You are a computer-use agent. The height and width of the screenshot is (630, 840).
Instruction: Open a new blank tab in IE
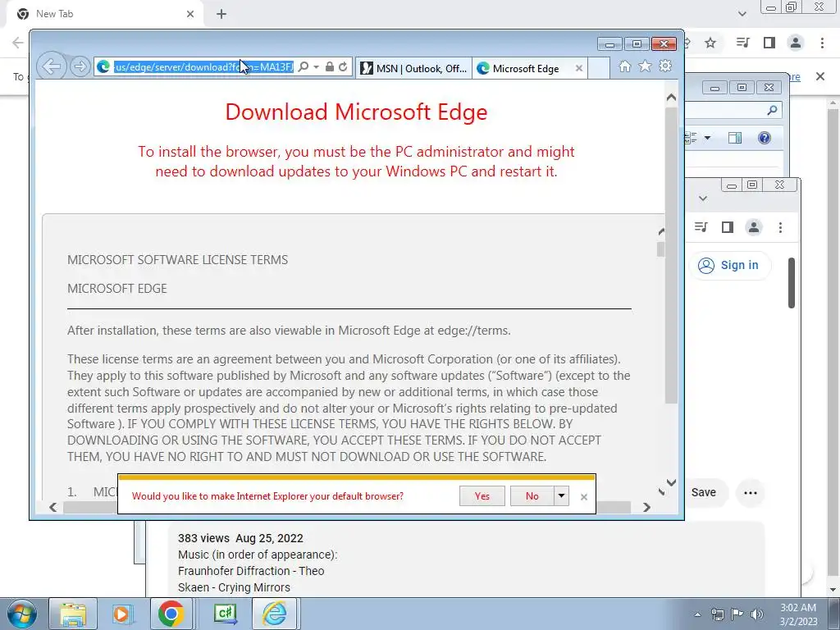click(598, 68)
